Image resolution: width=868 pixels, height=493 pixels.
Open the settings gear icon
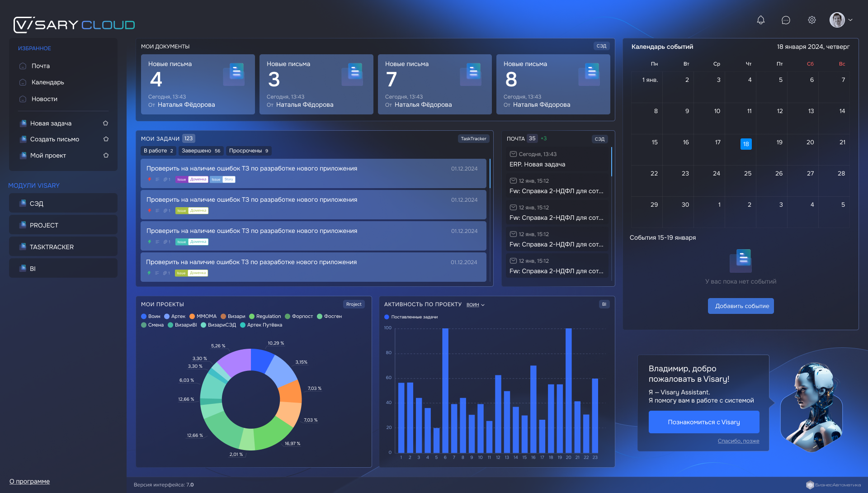(x=812, y=20)
